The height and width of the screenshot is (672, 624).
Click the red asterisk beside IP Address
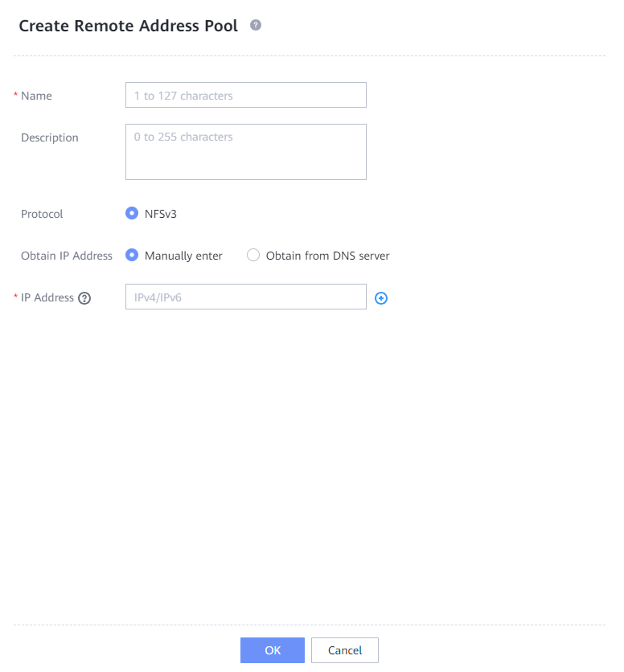16,298
